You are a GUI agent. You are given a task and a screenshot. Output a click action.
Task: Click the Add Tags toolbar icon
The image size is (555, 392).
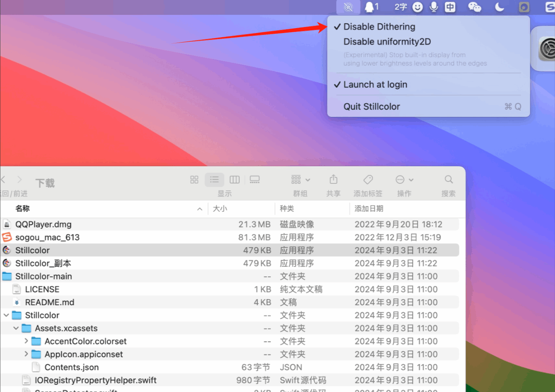[368, 180]
